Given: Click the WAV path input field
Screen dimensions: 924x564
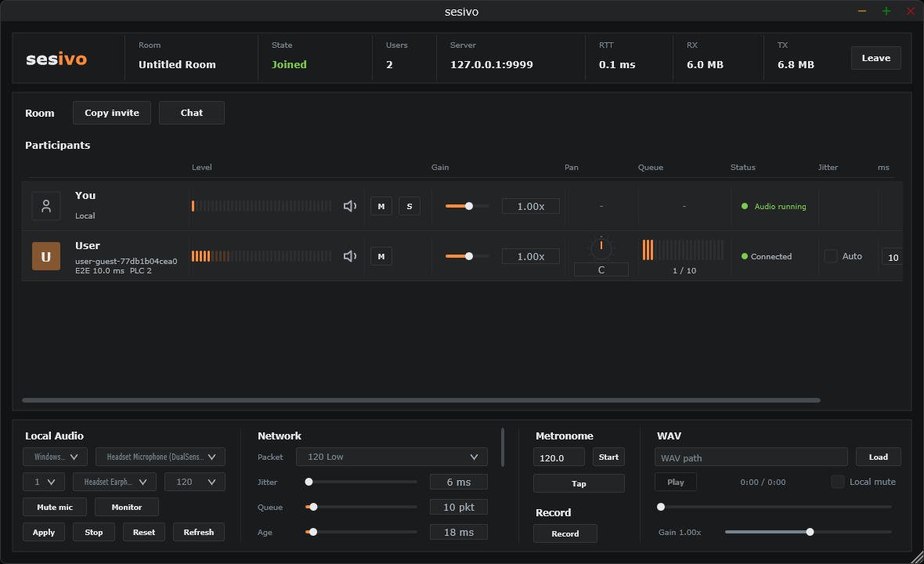Looking at the screenshot, I should (x=751, y=457).
